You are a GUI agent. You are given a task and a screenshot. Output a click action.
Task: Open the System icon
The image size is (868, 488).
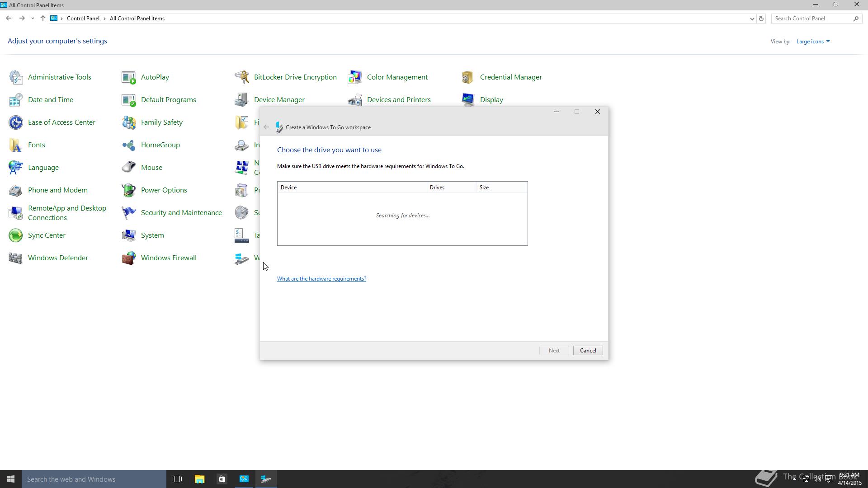pos(129,235)
